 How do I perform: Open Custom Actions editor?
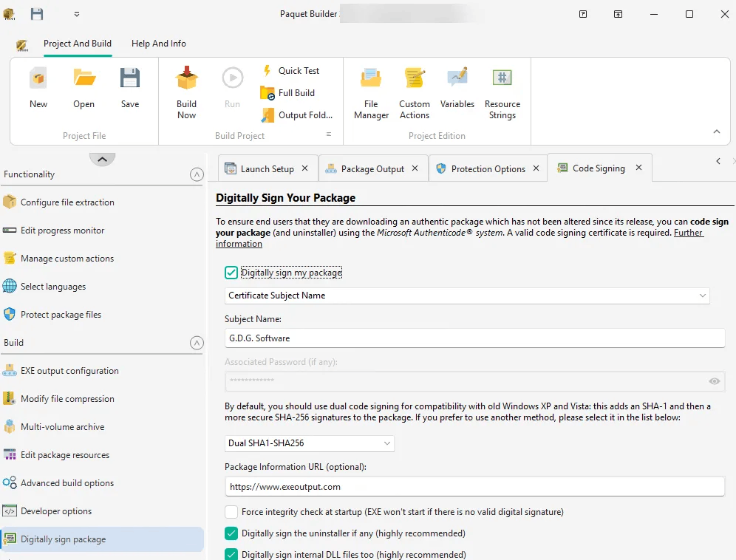(415, 94)
